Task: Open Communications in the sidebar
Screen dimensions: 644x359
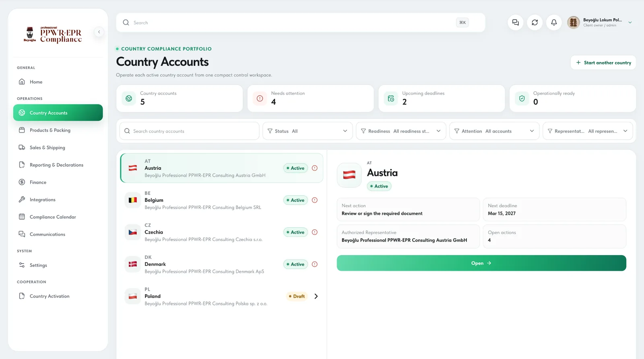Action: click(x=58, y=234)
